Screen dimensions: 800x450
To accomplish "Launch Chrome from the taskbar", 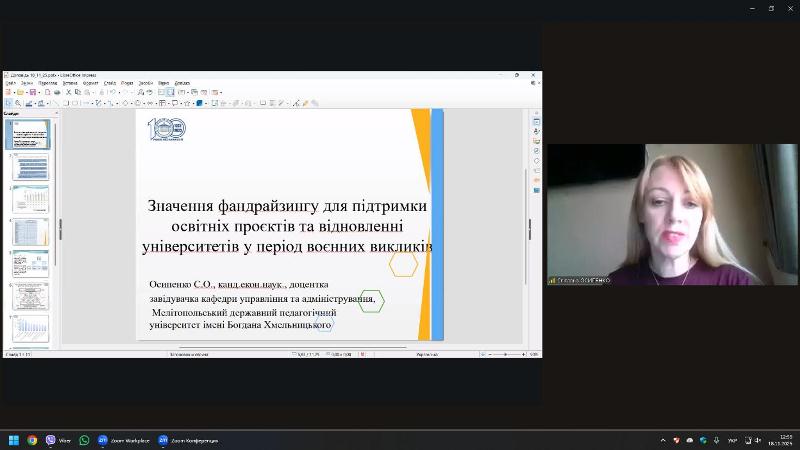I will coord(32,440).
